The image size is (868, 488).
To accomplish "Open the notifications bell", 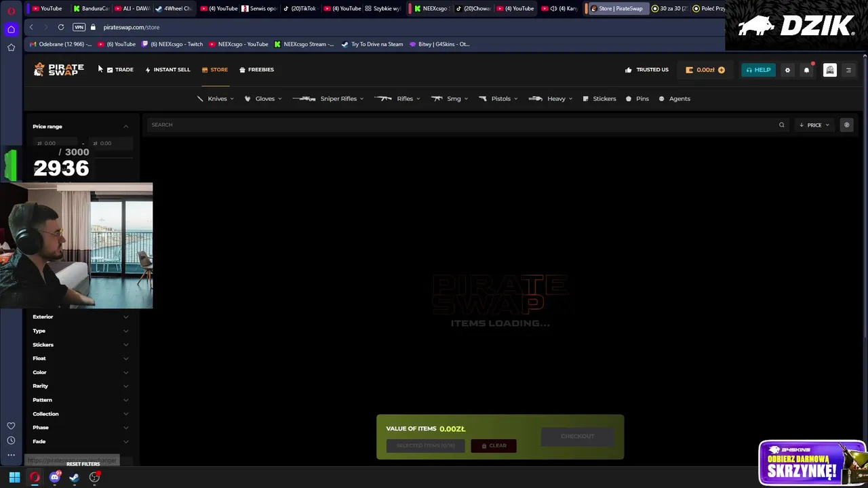I will click(806, 70).
